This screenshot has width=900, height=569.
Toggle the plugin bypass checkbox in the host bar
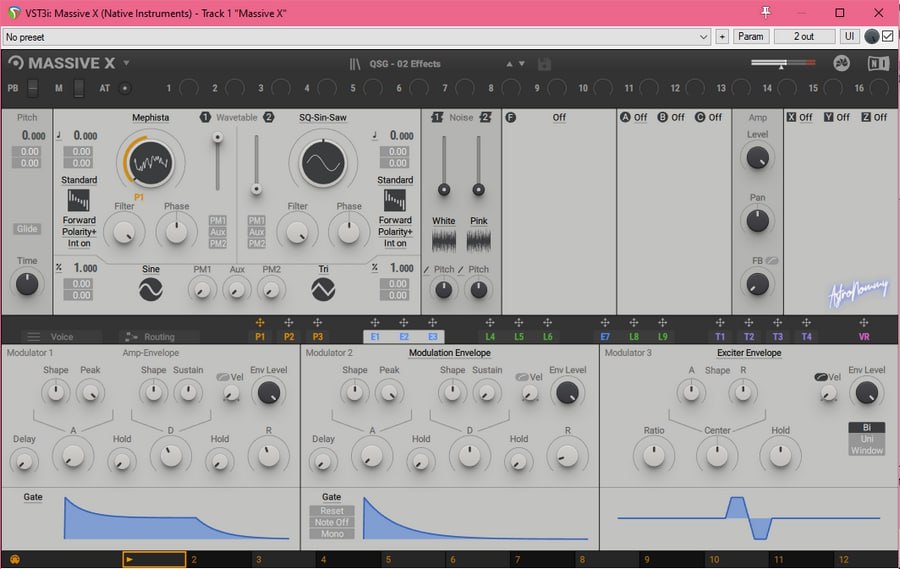(888, 36)
